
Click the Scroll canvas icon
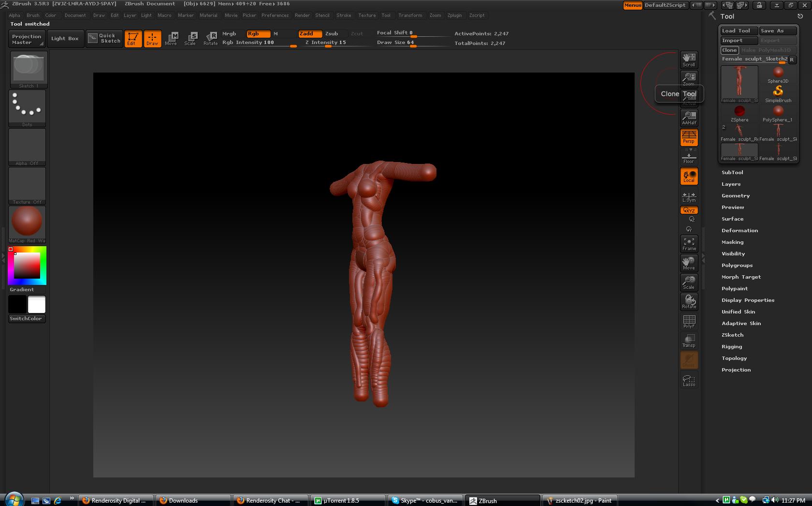click(x=689, y=60)
